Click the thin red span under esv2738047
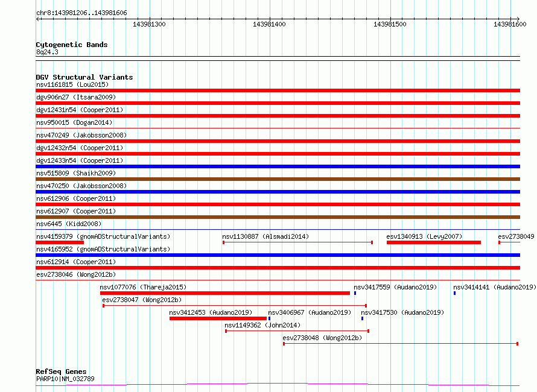Image resolution: width=537 pixels, height=392 pixels. [x=235, y=306]
